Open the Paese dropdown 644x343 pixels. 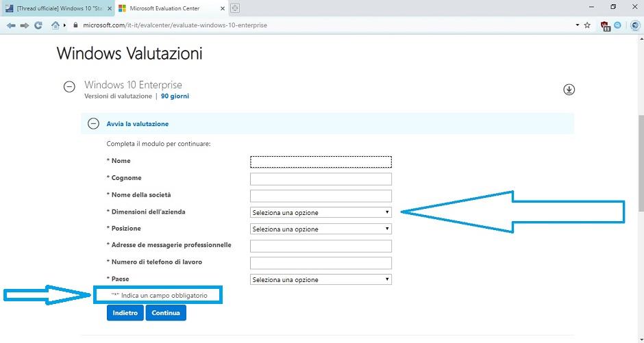pos(321,279)
